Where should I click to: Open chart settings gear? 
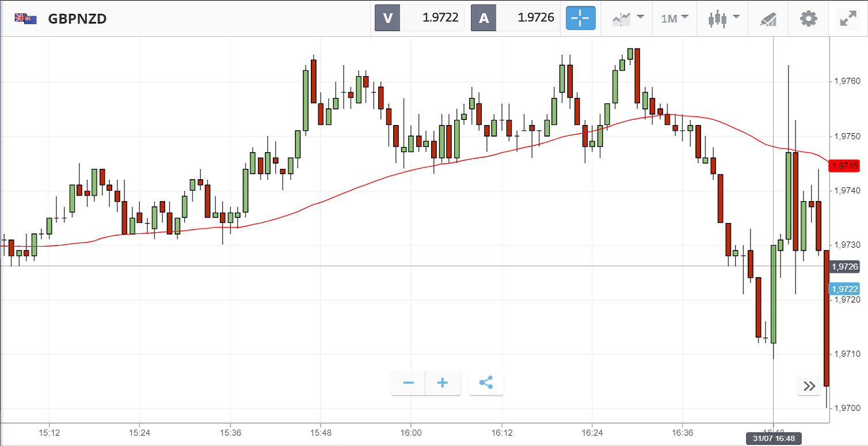808,18
